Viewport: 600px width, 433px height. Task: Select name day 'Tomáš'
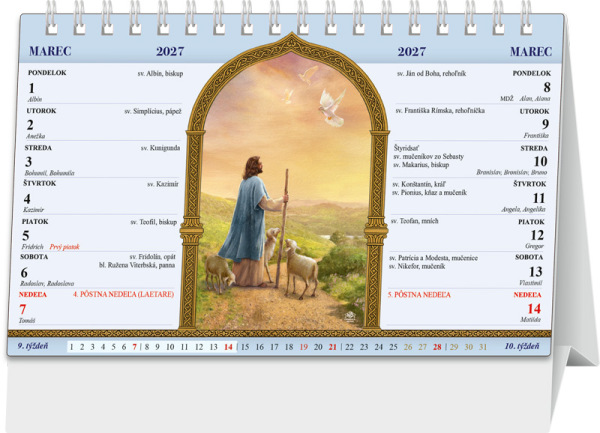(27, 321)
